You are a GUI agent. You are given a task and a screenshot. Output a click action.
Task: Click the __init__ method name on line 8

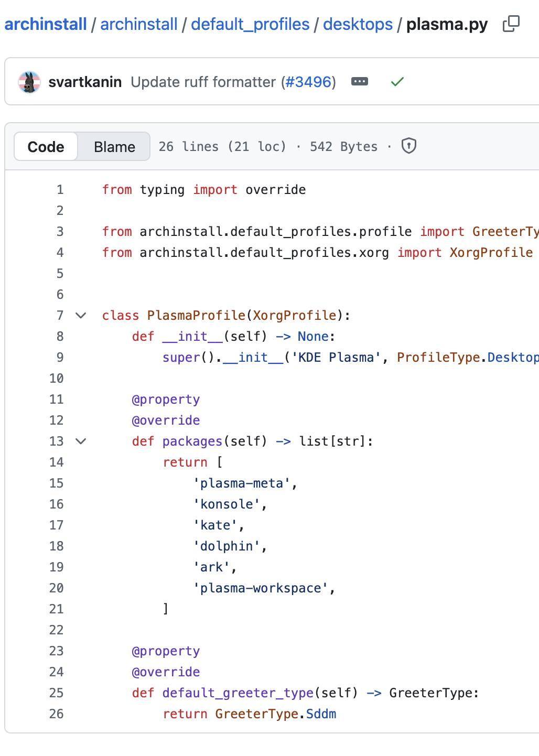(192, 337)
